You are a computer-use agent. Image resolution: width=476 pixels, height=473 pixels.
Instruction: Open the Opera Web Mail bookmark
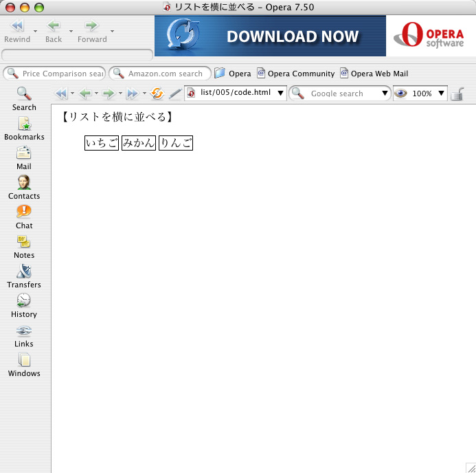[x=374, y=74]
